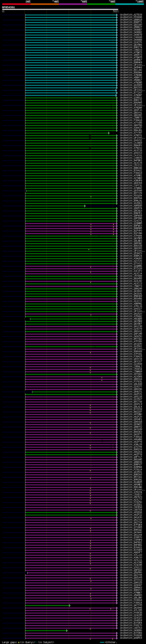Select the UniRef100_Q84YK8 label
This screenshot has width=146, height=644.
click(x=131, y=183)
